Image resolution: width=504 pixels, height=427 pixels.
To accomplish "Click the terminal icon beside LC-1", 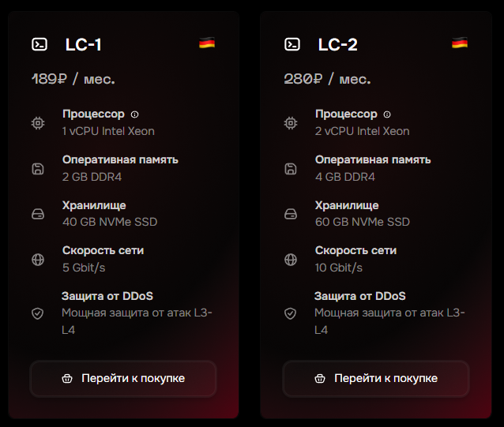I will tap(39, 44).
